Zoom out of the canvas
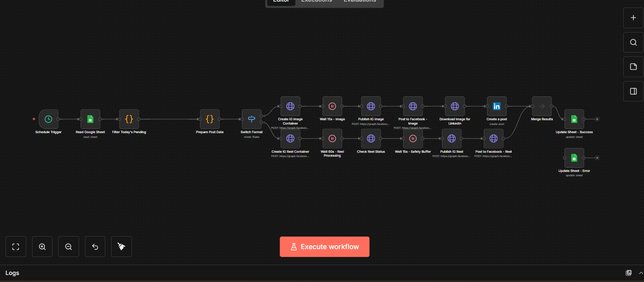This screenshot has height=282, width=644. (69, 247)
